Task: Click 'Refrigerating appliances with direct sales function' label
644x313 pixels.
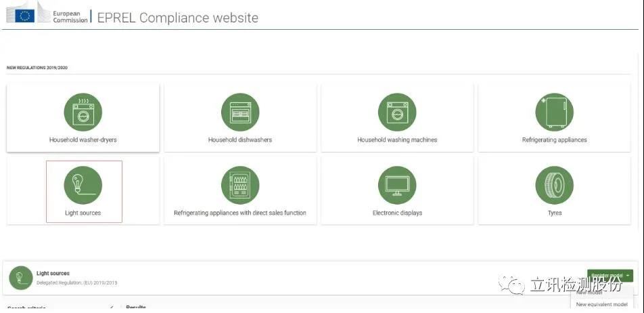Action: point(240,213)
